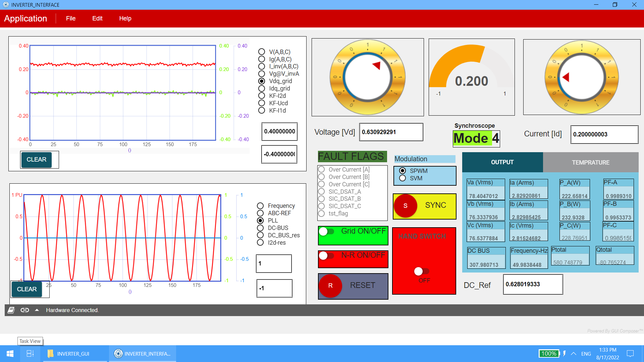Show hidden system tray icons
Viewport: 644px width, 362px height.
coord(574,354)
